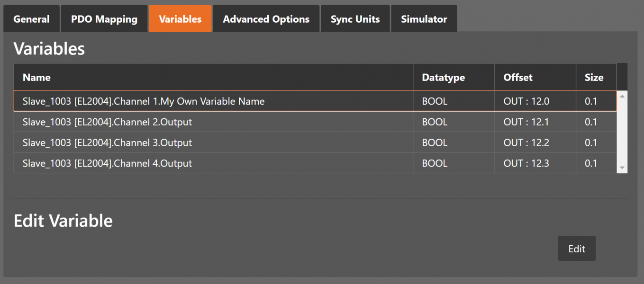644x284 pixels.
Task: Select the Variables tab
Action: click(180, 19)
